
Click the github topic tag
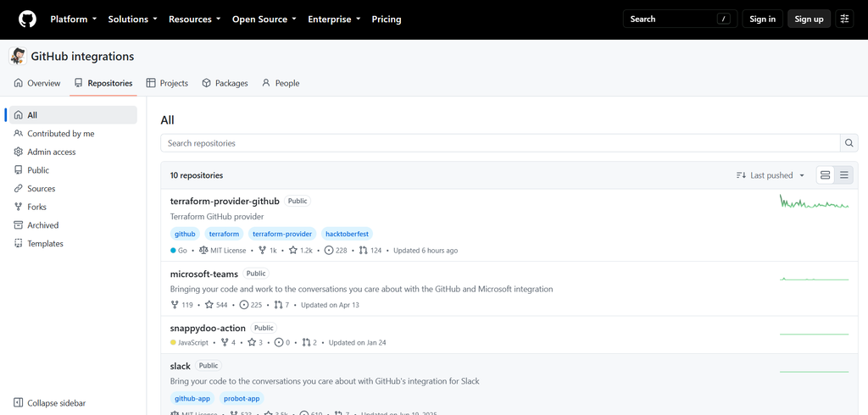tap(186, 234)
